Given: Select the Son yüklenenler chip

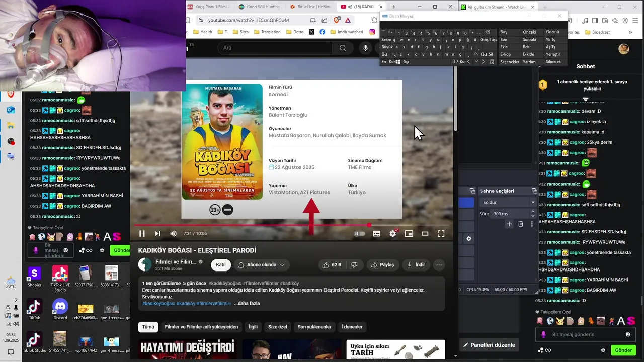Looking at the screenshot, I should (x=314, y=327).
